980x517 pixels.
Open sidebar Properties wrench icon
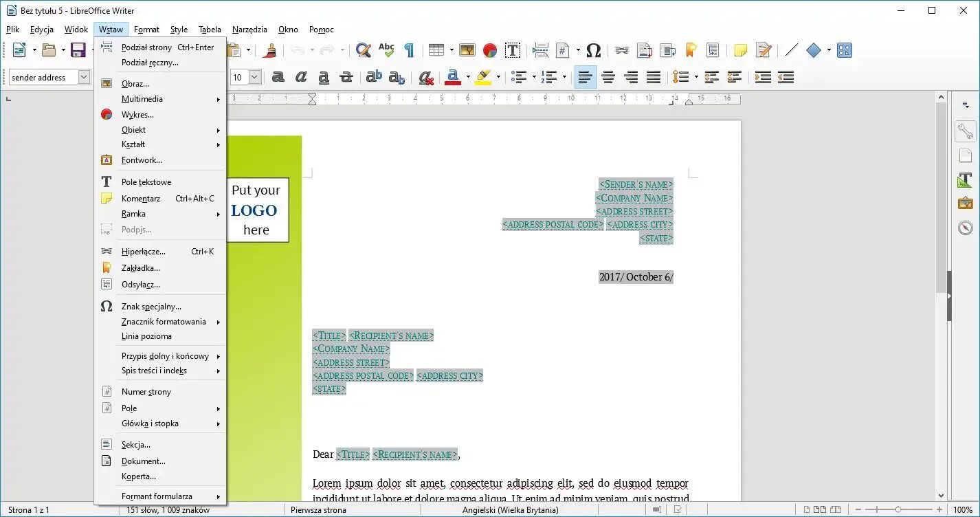[x=966, y=131]
